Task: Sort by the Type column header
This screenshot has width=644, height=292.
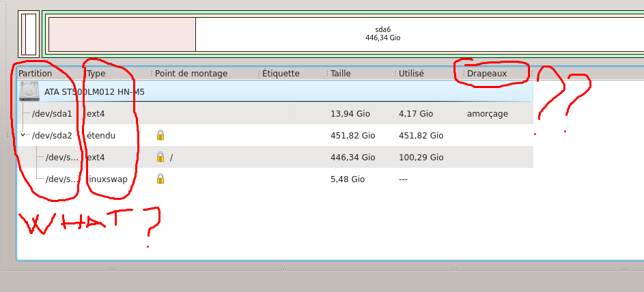Action: click(x=96, y=74)
